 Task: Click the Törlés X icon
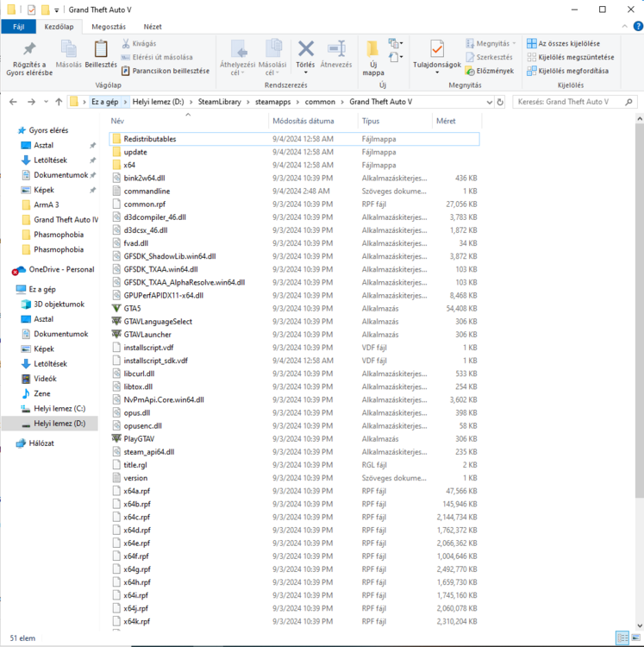[305, 48]
